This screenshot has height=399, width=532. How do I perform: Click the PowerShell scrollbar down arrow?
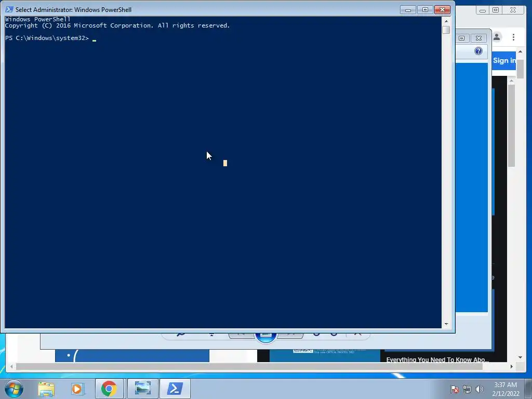click(446, 324)
